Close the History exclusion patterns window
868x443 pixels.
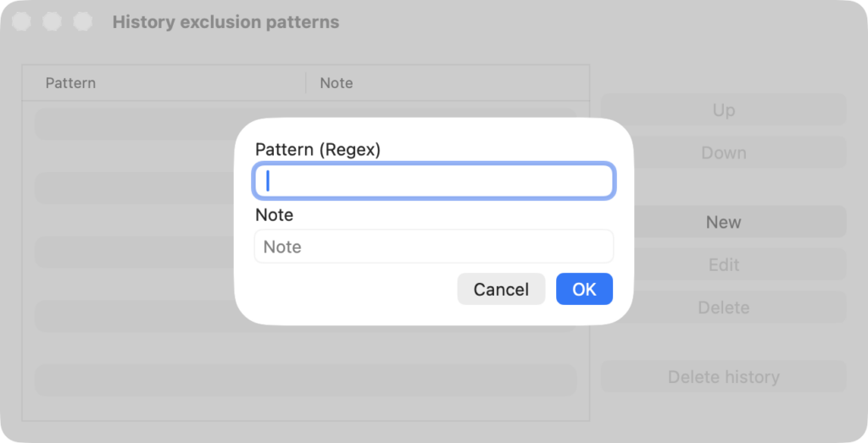click(21, 21)
